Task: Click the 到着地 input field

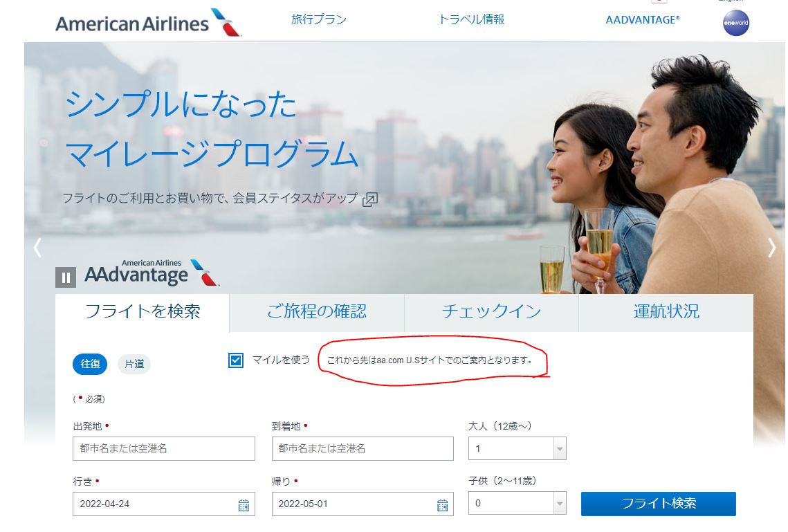Action: point(363,448)
